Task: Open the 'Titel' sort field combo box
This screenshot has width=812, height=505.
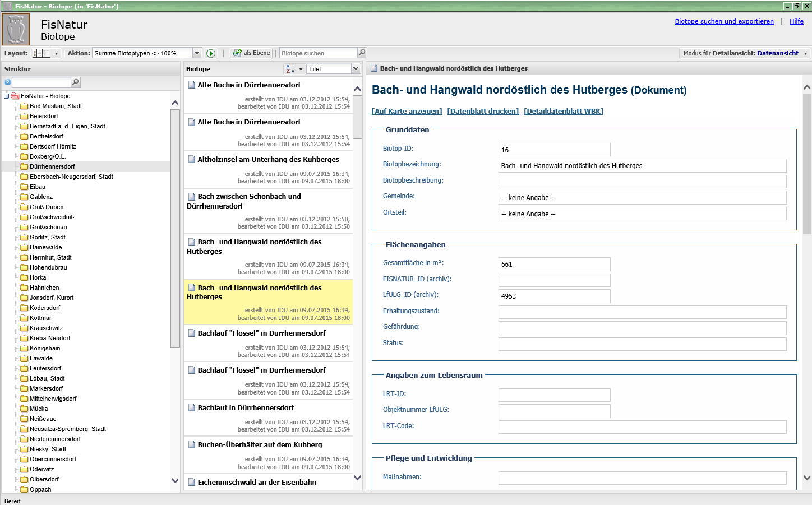Action: pos(333,68)
